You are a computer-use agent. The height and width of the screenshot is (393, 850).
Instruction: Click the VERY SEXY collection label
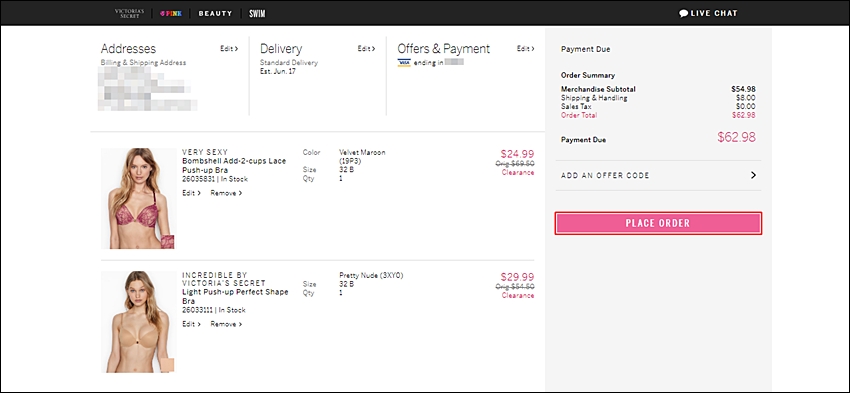coord(205,152)
